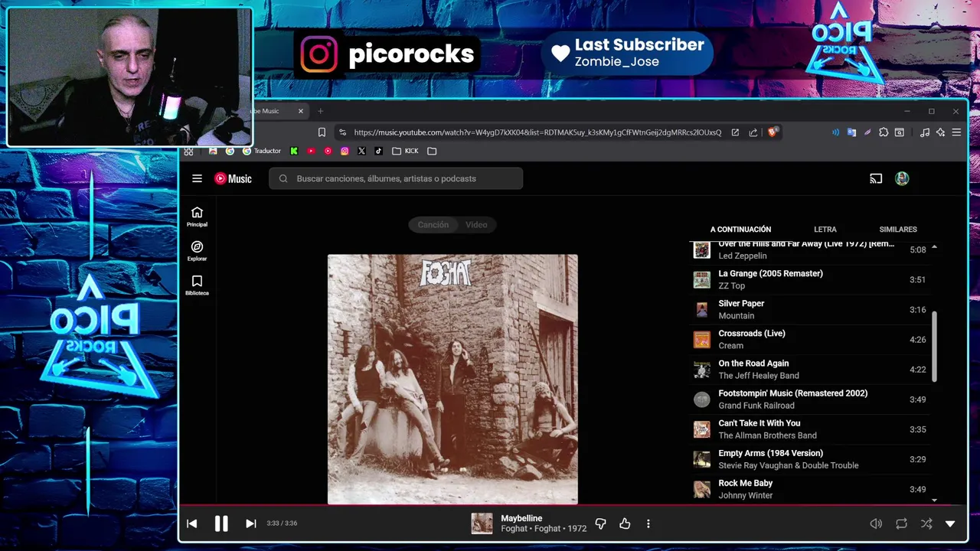Switch to Video mode

pos(476,224)
